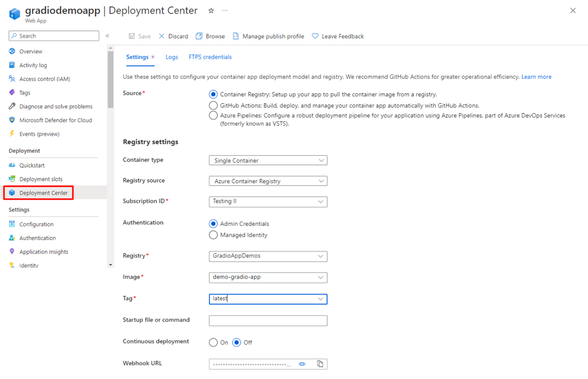
Task: Open the FTPS credentials tab
Action: 209,56
